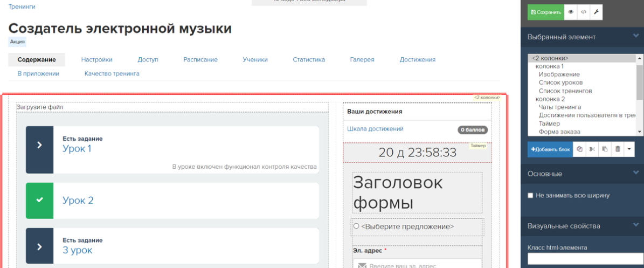Click the eye preview icon
Screen dimensions: 644x268
click(571, 12)
